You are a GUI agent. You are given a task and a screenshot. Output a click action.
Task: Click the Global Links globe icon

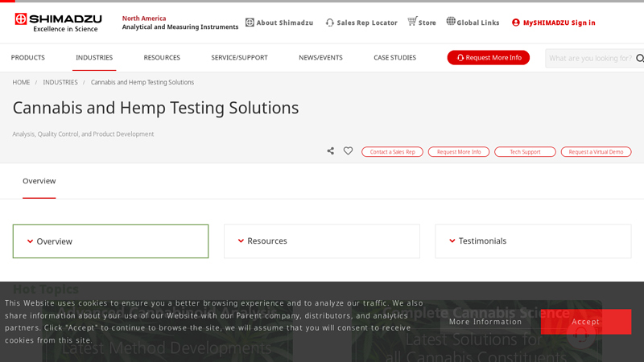click(451, 21)
